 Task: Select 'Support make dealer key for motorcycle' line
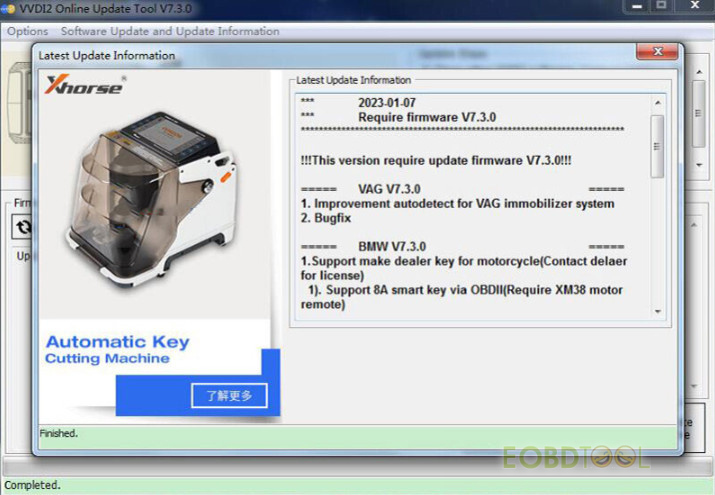point(464,268)
